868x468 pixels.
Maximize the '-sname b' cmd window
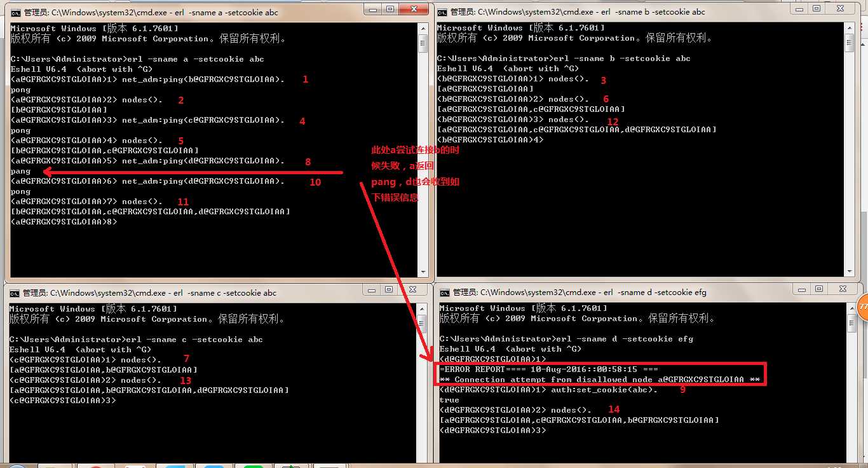pos(817,8)
